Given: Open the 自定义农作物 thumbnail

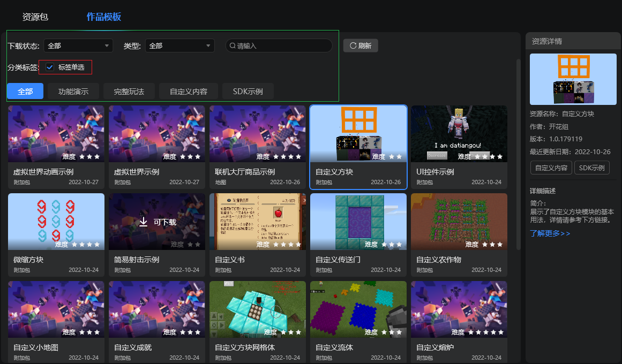Looking at the screenshot, I should [x=459, y=221].
